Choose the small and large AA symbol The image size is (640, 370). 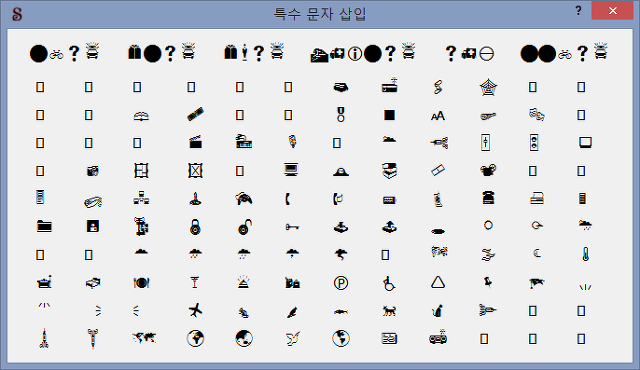(x=438, y=116)
